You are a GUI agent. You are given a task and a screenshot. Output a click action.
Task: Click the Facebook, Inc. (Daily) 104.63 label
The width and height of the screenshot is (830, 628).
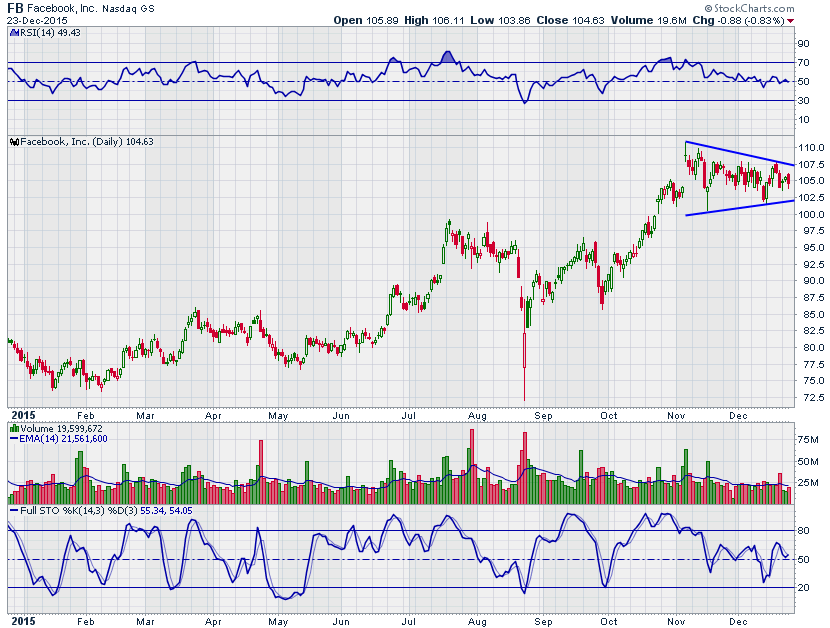click(x=87, y=142)
